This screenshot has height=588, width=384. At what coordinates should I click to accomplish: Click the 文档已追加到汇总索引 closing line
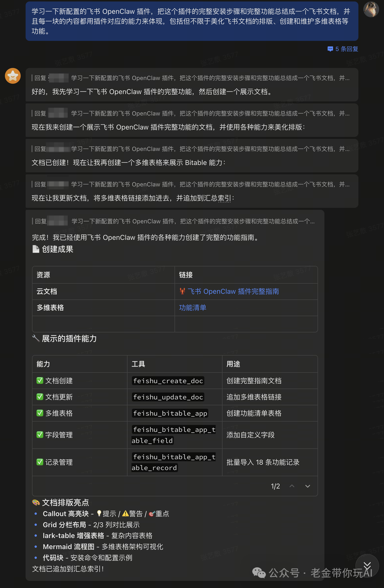pos(68,569)
